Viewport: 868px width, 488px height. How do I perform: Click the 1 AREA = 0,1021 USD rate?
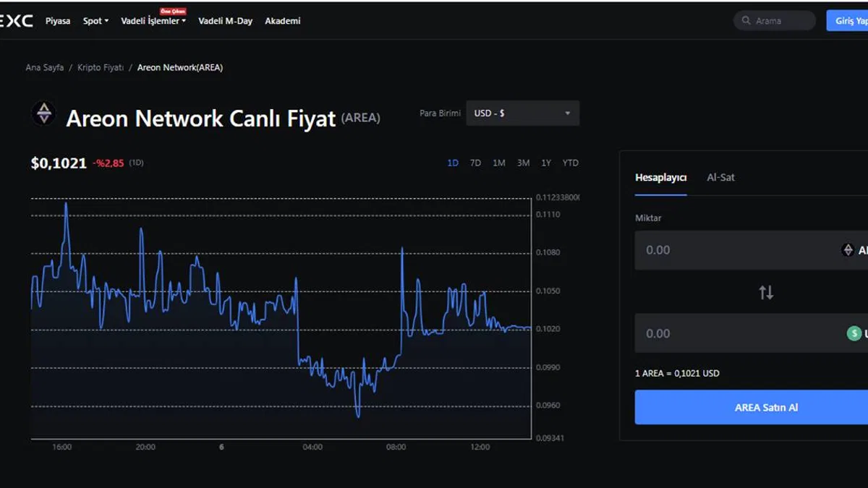click(677, 374)
